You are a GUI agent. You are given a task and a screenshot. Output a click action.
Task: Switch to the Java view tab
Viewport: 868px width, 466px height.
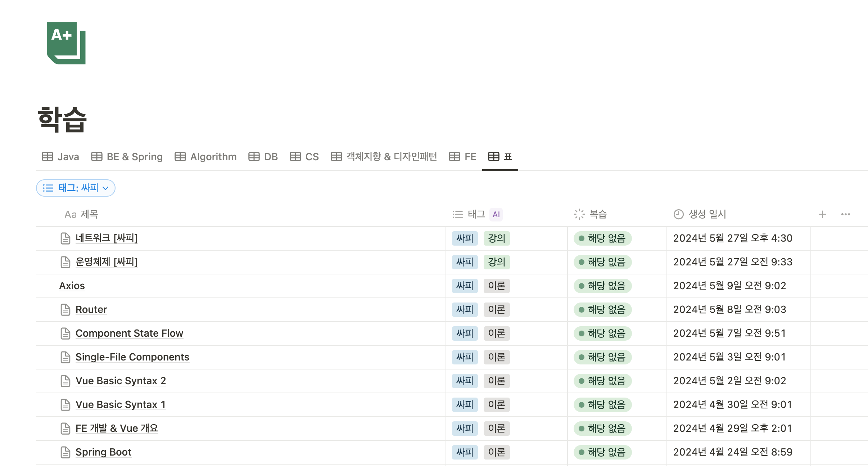(60, 157)
